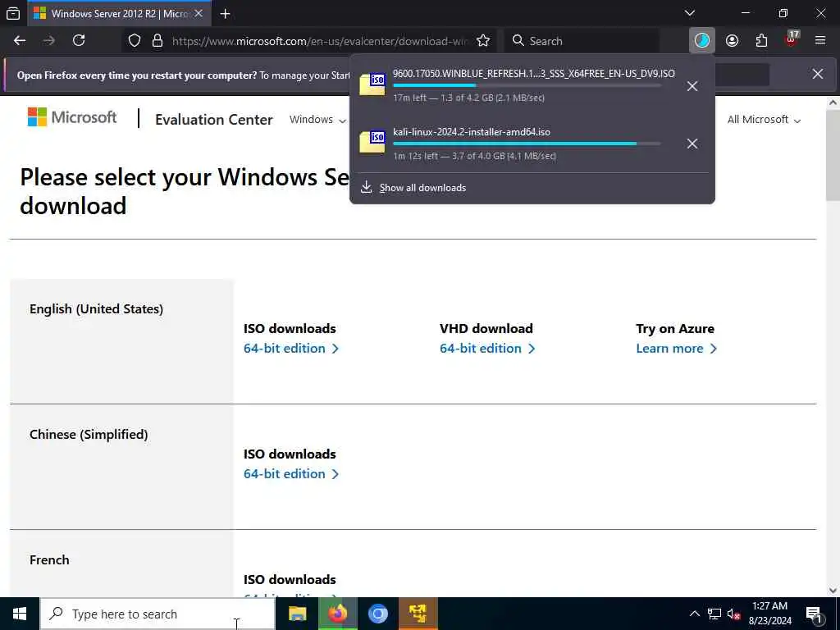
Task: Click the network tray icon
Action: click(x=714, y=614)
